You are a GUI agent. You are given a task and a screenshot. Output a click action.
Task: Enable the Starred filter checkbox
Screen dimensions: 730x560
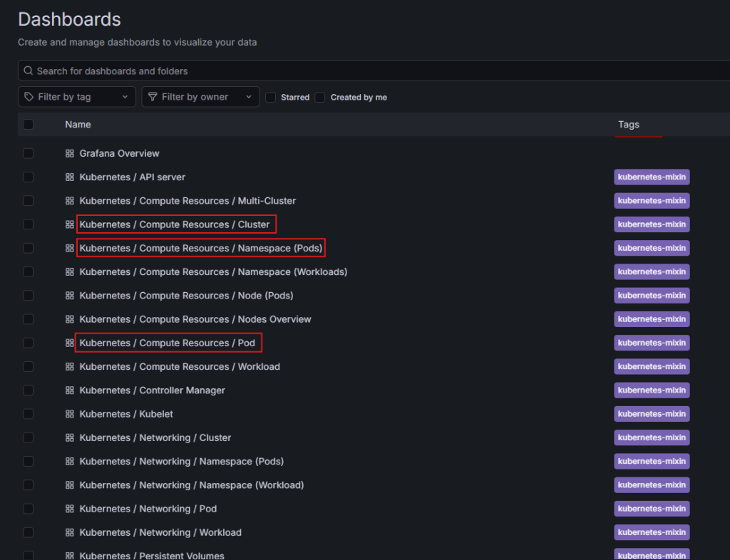coord(270,97)
